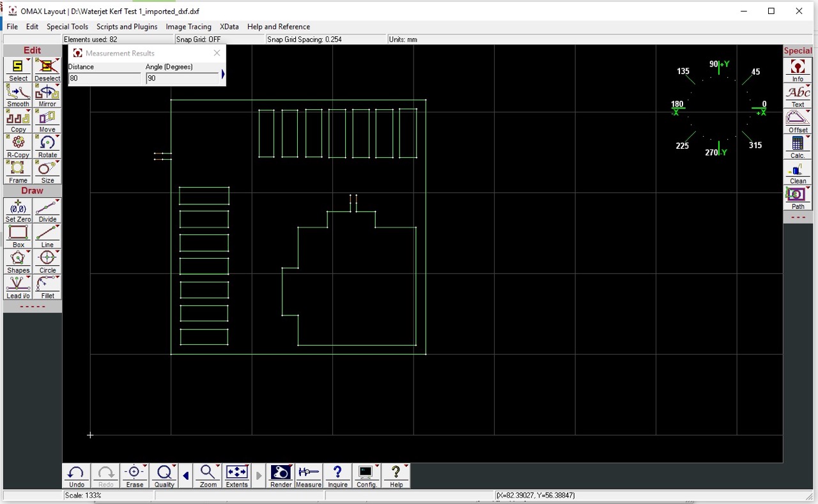The width and height of the screenshot is (818, 504).
Task: Click the Lead i/o tool
Action: [x=18, y=287]
